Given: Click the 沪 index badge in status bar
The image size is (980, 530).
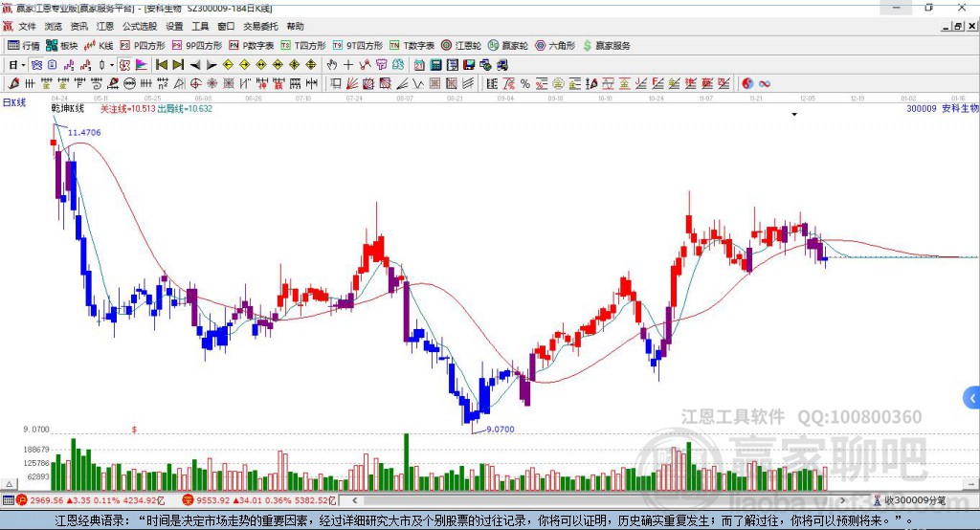Looking at the screenshot, I should (x=22, y=500).
